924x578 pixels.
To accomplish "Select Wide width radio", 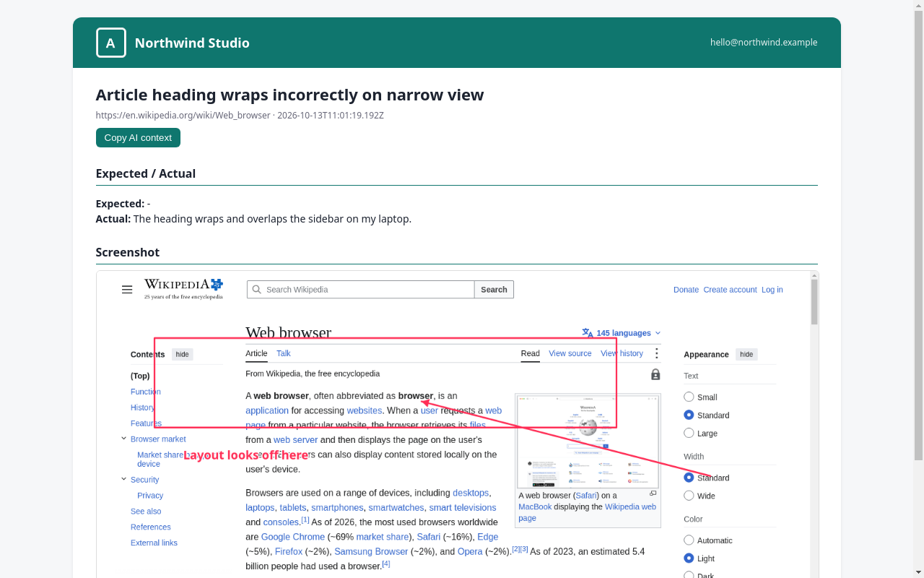I will point(689,496).
